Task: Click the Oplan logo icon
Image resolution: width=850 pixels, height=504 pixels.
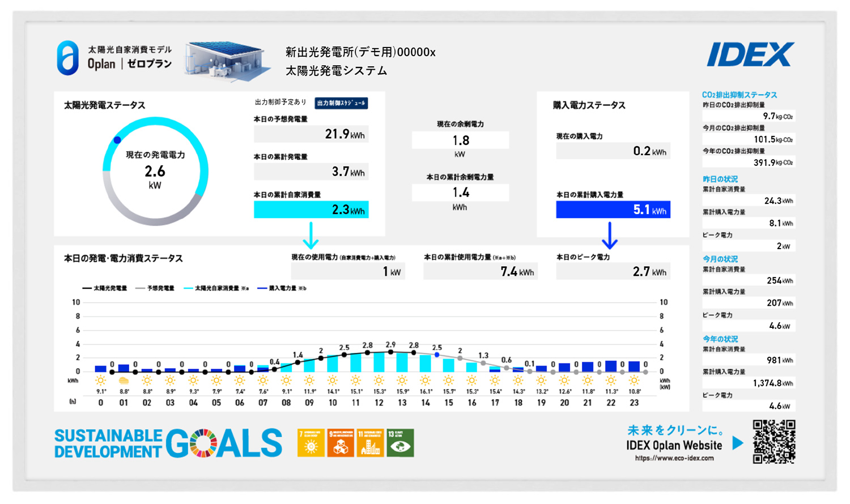Action: click(67, 58)
